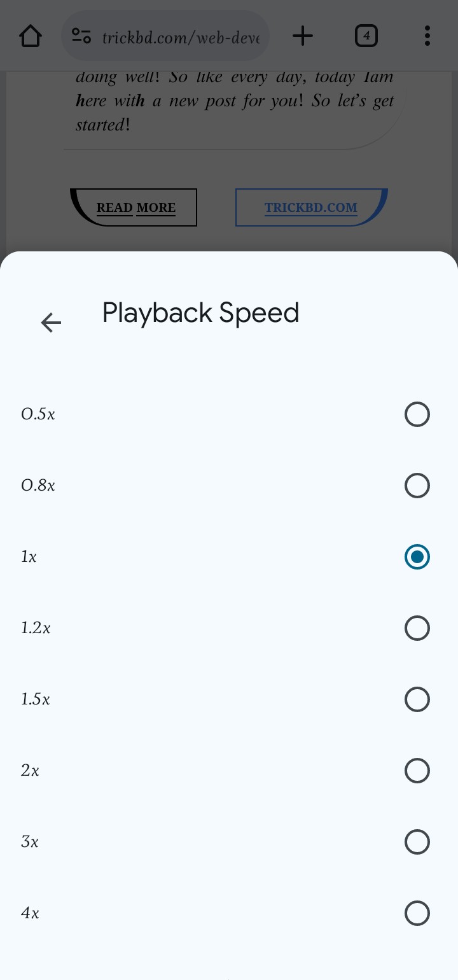Tap the 0.5x option label
This screenshot has height=980, width=458.
38,414
